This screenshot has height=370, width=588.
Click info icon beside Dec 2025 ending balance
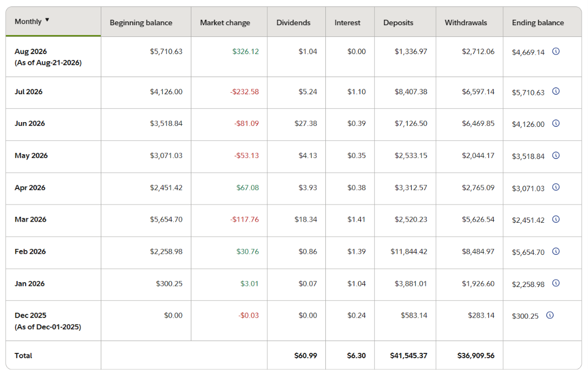pos(550,315)
